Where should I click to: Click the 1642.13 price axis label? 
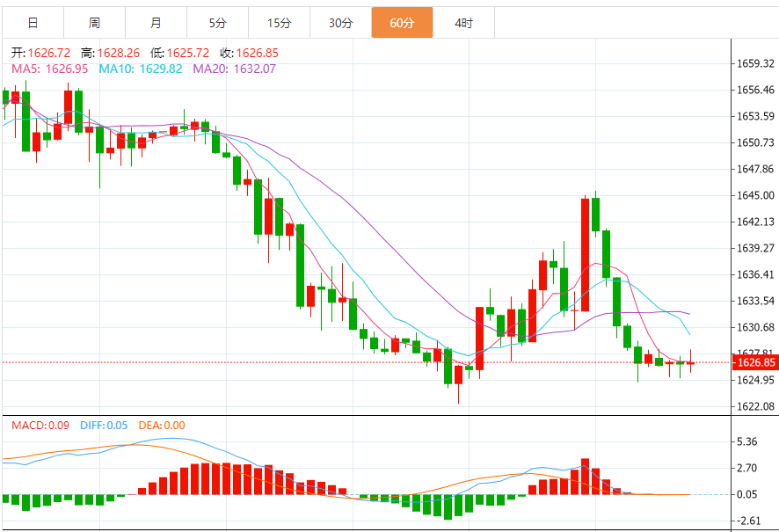click(x=755, y=222)
